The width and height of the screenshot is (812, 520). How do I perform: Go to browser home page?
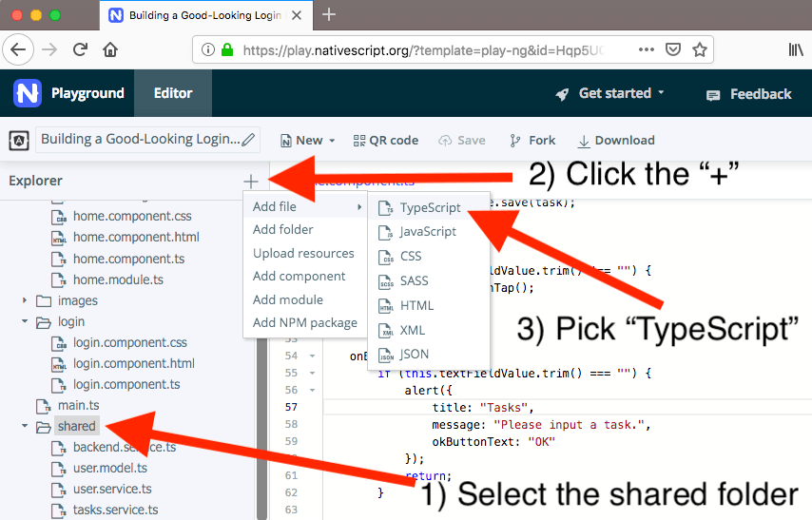coord(111,49)
